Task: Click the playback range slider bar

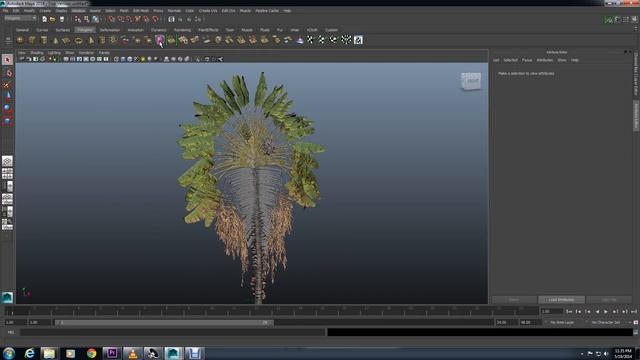Action: tap(163, 322)
